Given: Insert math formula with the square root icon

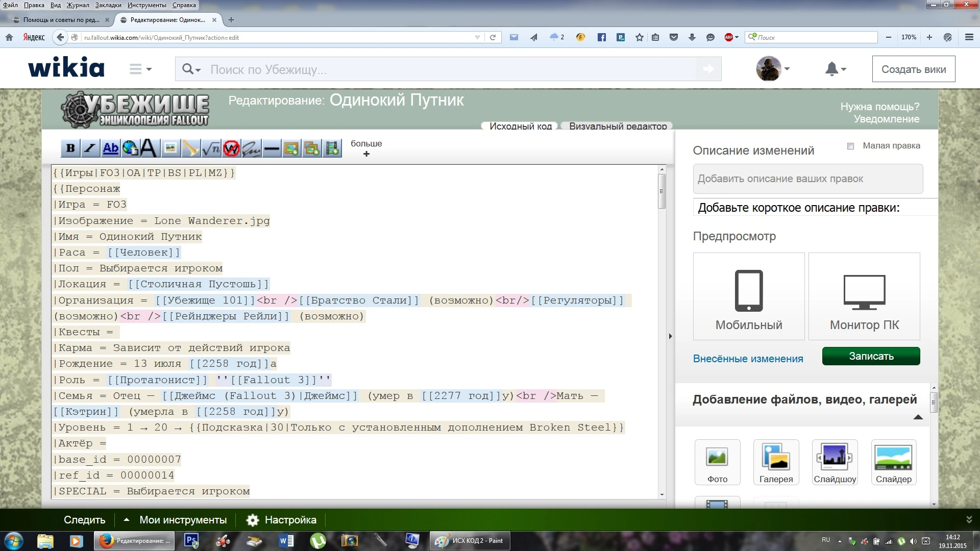Looking at the screenshot, I should click(211, 148).
